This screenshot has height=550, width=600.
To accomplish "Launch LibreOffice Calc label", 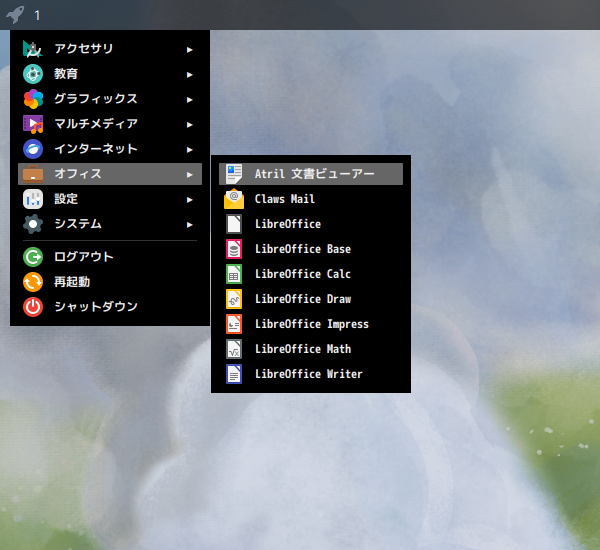I will [x=303, y=274].
